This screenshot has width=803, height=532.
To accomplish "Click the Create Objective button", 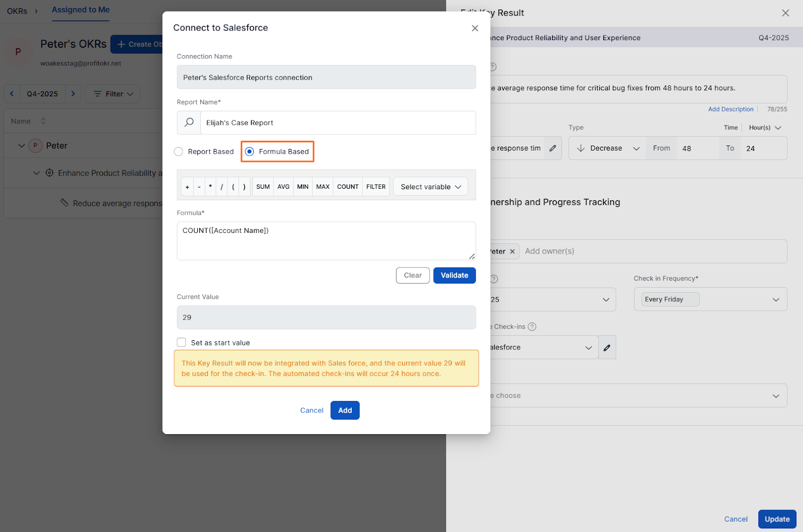I will 137,44.
